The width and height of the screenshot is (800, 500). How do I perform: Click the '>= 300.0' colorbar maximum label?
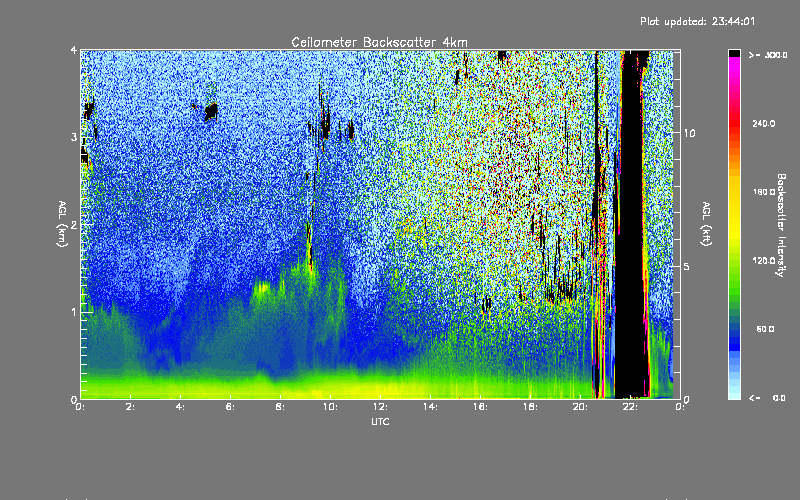tap(768, 55)
